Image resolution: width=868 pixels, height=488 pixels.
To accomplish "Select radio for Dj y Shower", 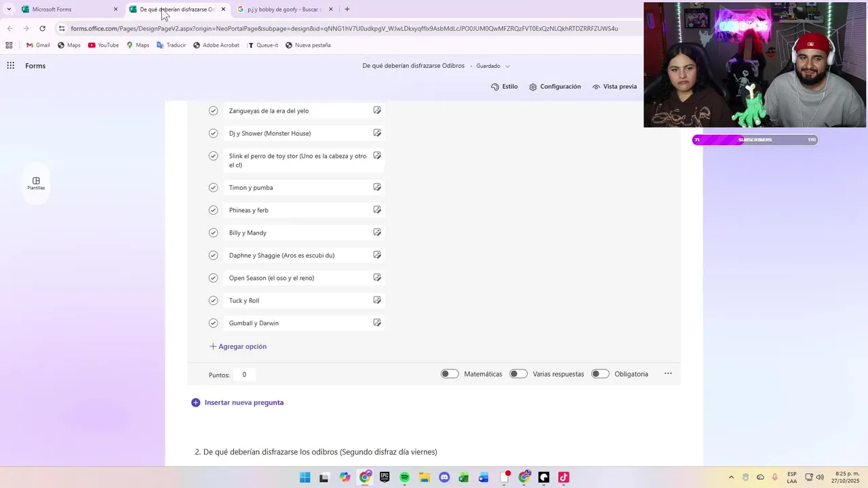I will click(x=213, y=133).
